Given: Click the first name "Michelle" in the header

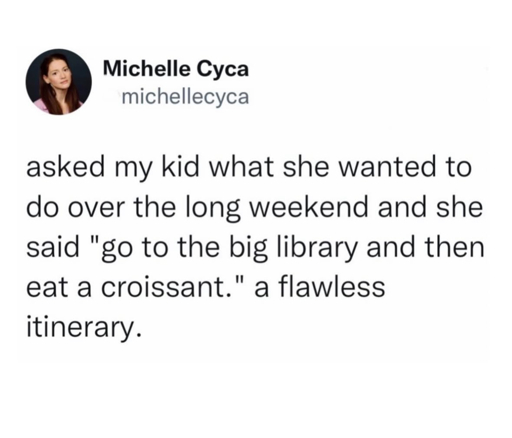Looking at the screenshot, I should pyautogui.click(x=147, y=68).
